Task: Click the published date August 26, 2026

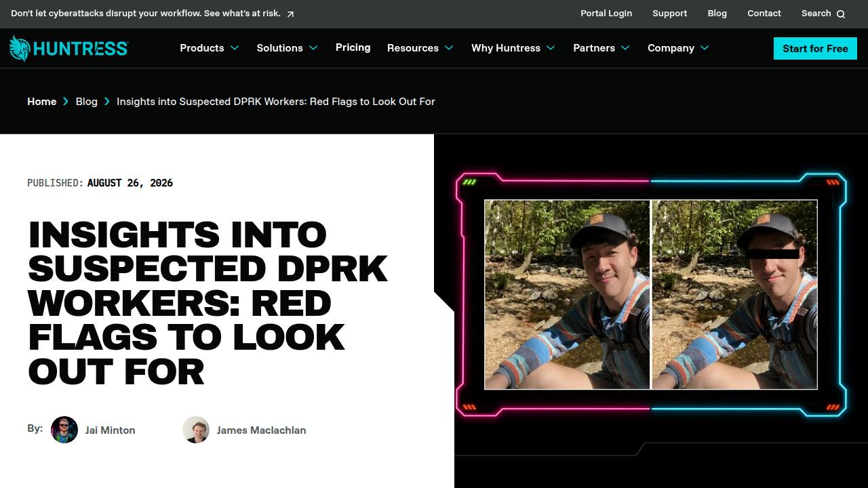Action: coord(130,183)
